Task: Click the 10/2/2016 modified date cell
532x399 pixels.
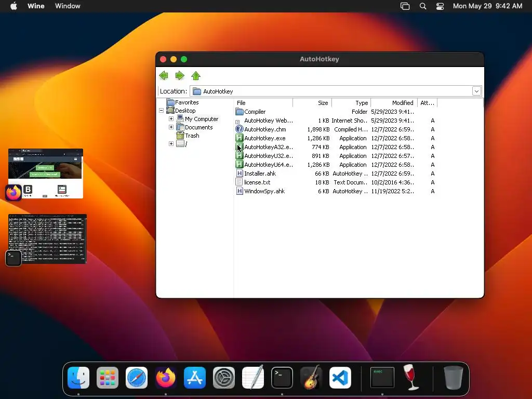Action: (393, 182)
